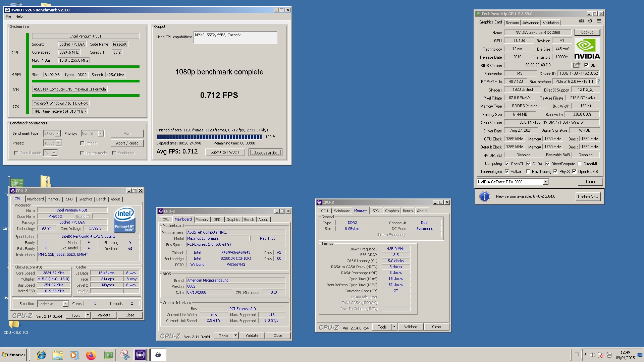
Task: Click the Used CPU capabilities text box
Action: click(x=235, y=37)
